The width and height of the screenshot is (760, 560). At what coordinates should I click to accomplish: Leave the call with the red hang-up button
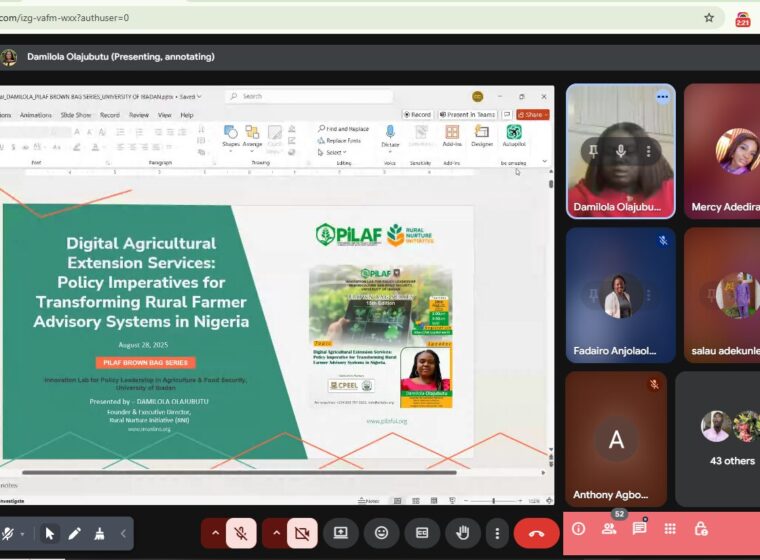536,533
